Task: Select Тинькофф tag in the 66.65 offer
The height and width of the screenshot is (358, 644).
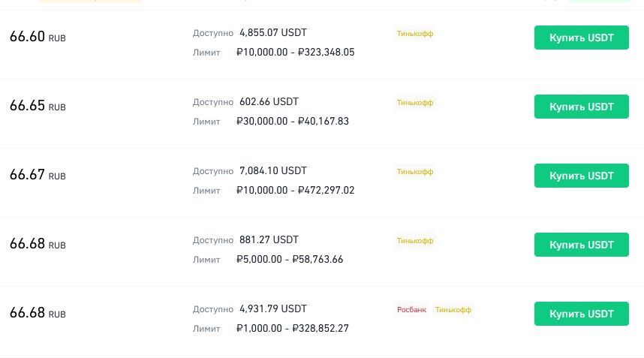Action: [x=415, y=103]
